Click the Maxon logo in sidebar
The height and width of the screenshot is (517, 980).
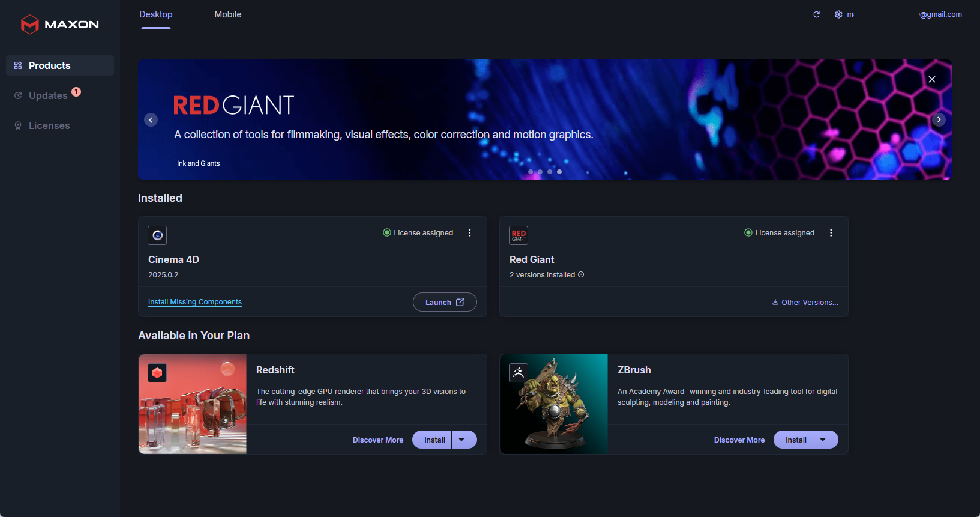pos(59,25)
